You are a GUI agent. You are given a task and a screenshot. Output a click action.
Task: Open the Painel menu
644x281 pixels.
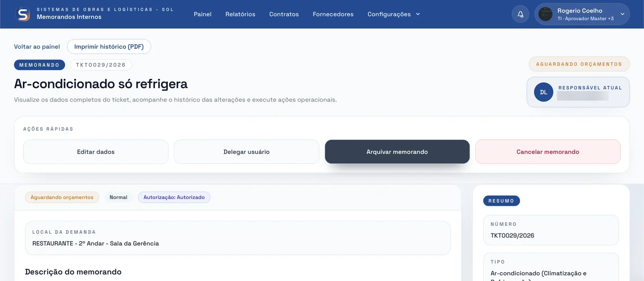pyautogui.click(x=202, y=14)
